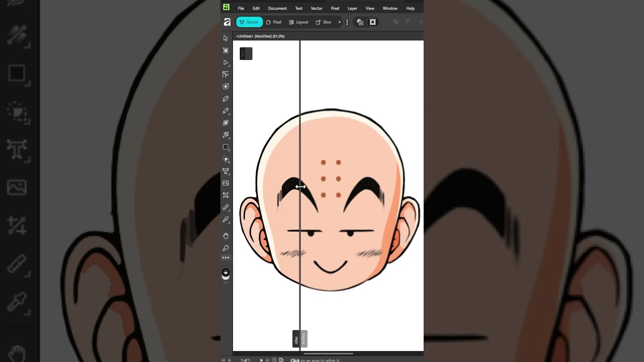644x362 pixels.
Task: Click the 1 of 1 page indicator
Action: coord(245,360)
